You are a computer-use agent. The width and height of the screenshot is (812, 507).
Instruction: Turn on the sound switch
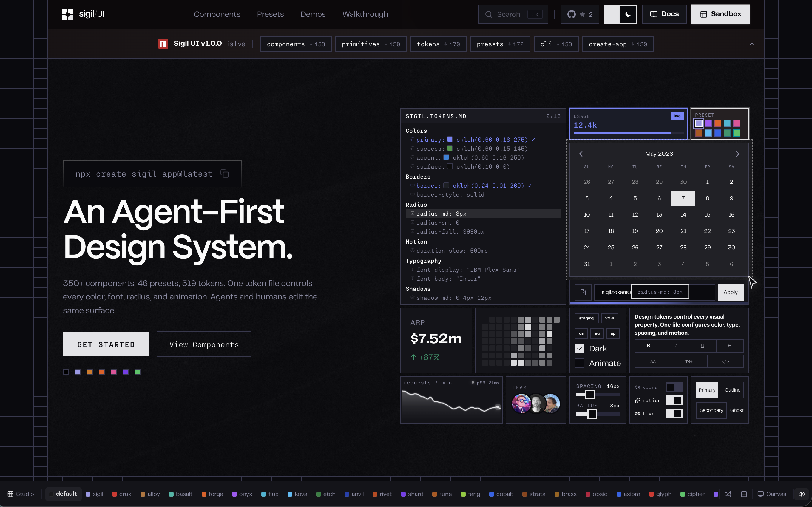click(x=674, y=387)
